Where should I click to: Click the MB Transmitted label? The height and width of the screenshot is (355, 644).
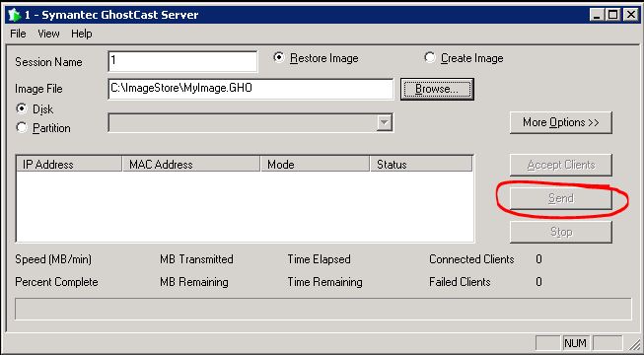(196, 259)
